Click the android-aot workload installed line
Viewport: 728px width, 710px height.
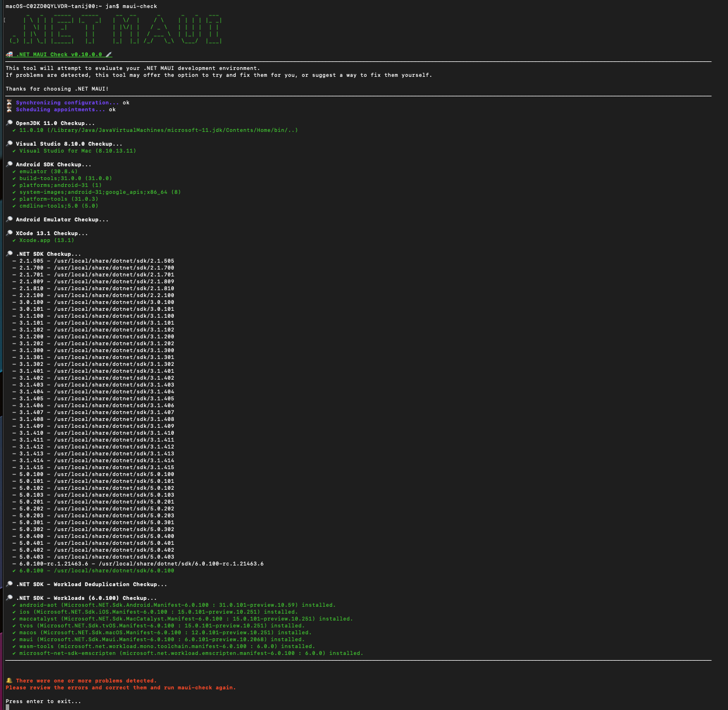pyautogui.click(x=178, y=605)
